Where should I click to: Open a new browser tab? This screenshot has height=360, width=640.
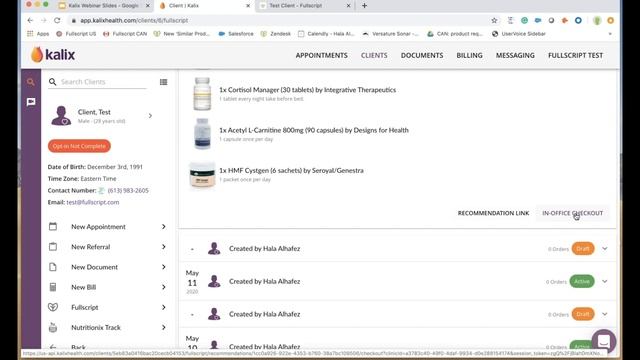[364, 6]
